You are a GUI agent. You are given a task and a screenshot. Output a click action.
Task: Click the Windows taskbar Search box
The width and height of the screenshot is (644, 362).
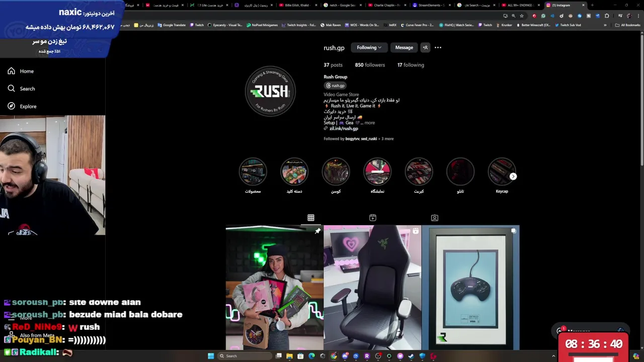(245, 356)
